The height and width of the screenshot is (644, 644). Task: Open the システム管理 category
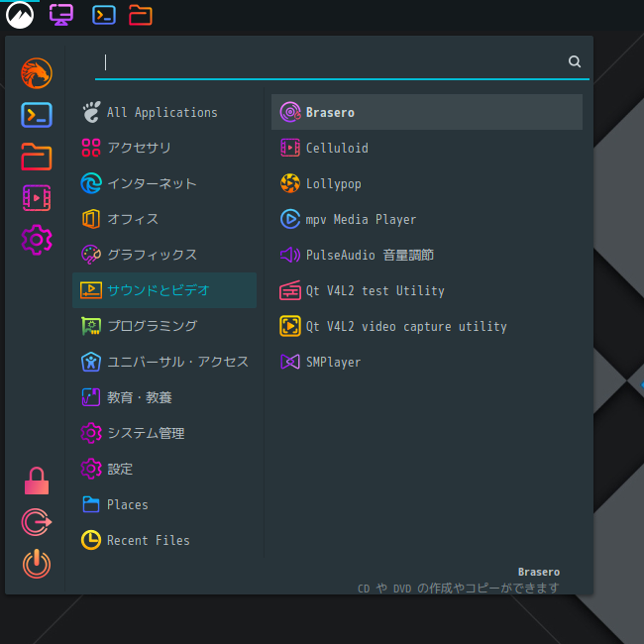pyautogui.click(x=164, y=433)
